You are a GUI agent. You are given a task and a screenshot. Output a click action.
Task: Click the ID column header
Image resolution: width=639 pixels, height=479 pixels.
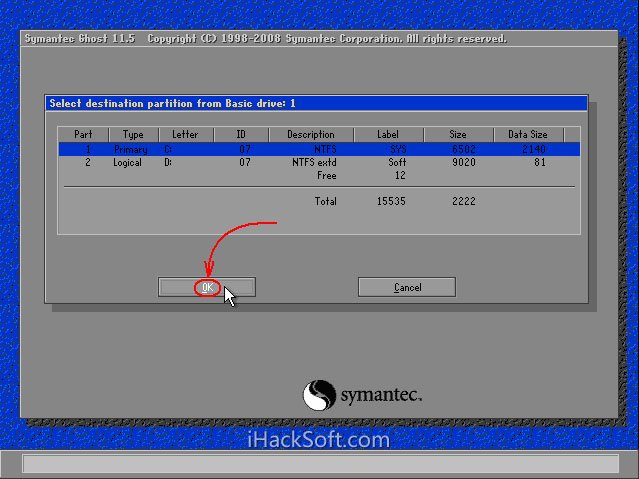pos(240,134)
